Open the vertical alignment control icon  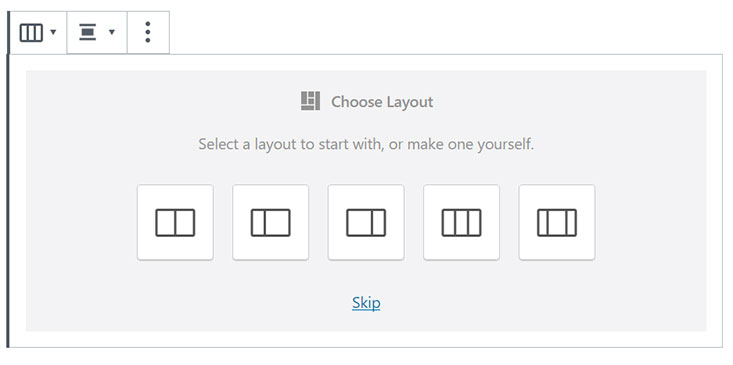(87, 33)
